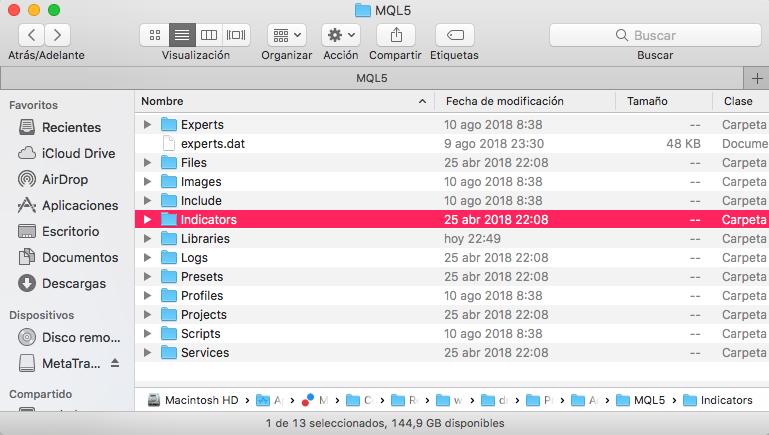Select the Include folder name
The height and width of the screenshot is (435, 769).
click(x=201, y=201)
